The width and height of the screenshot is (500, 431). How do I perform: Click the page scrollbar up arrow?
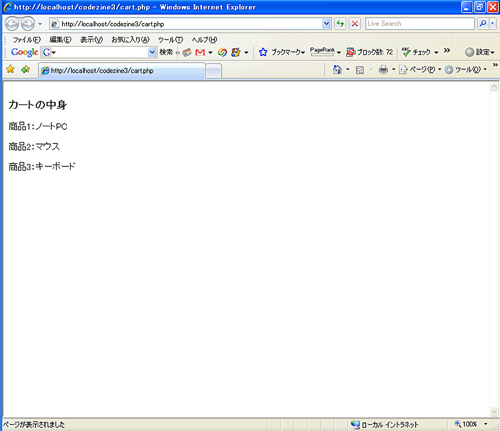[494, 87]
